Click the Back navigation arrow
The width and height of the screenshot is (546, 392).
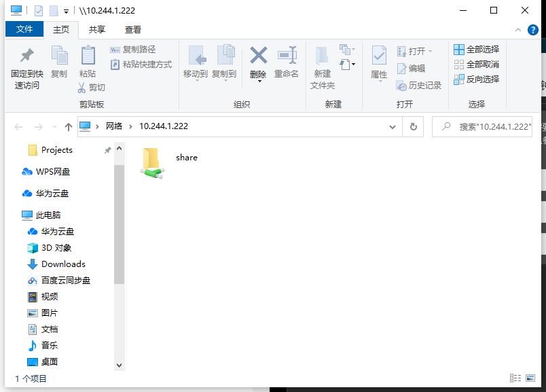(18, 127)
